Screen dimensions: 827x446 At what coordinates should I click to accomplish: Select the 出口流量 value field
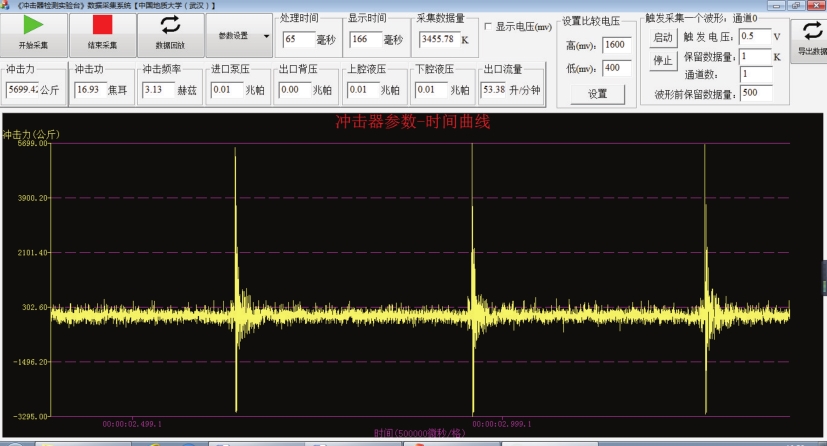[x=494, y=90]
